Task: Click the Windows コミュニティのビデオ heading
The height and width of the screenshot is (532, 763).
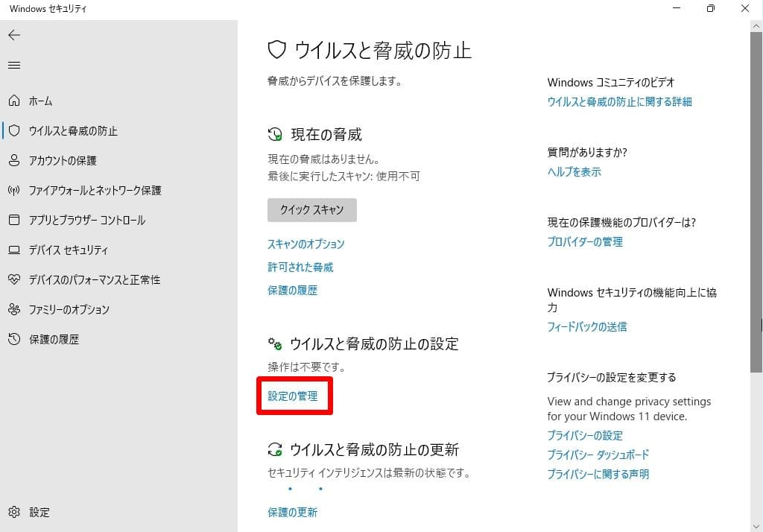Action: tap(611, 82)
